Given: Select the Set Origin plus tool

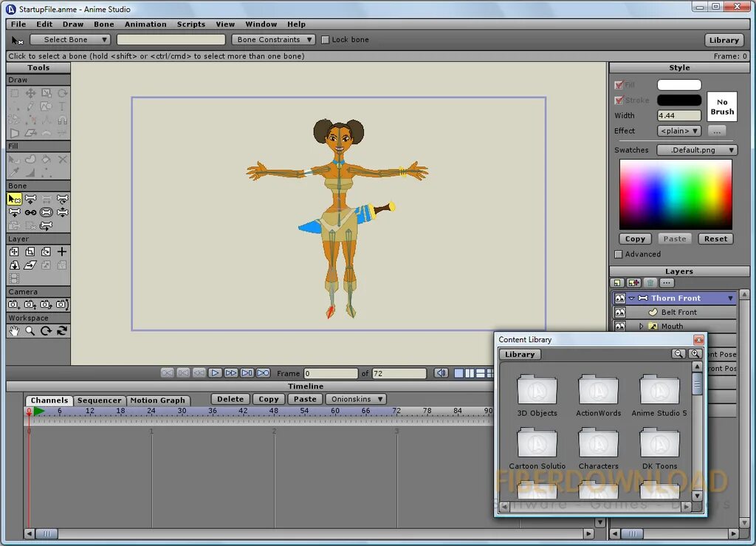Looking at the screenshot, I should [x=62, y=252].
